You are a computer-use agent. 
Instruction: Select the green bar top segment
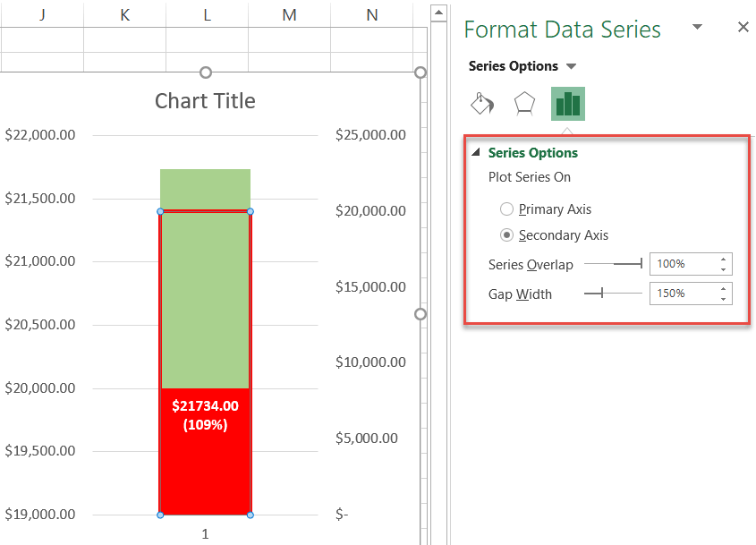pyautogui.click(x=205, y=189)
